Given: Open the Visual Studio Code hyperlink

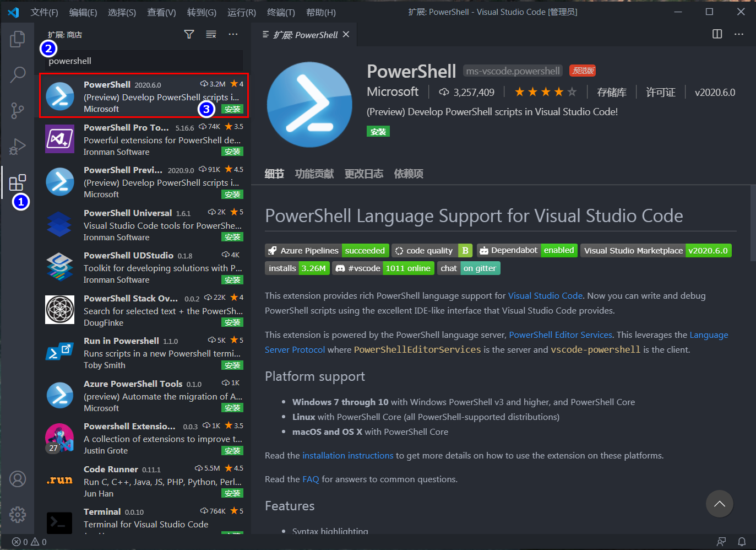Looking at the screenshot, I should [545, 296].
